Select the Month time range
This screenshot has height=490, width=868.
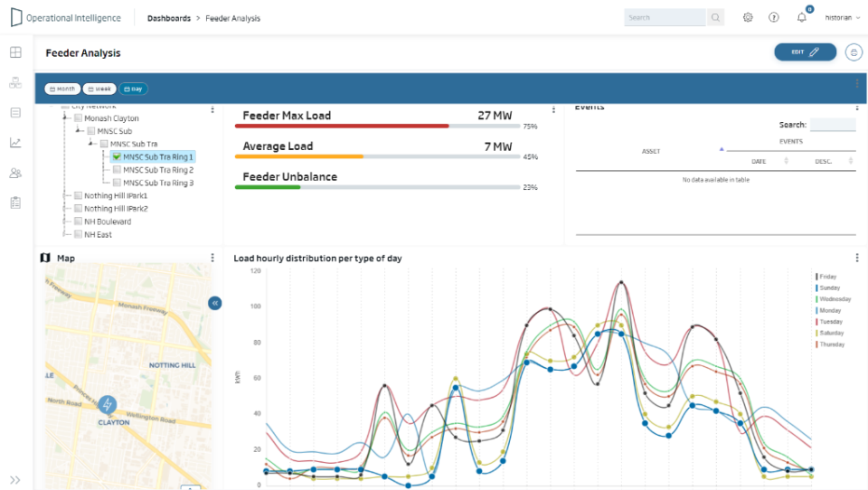[x=62, y=89]
